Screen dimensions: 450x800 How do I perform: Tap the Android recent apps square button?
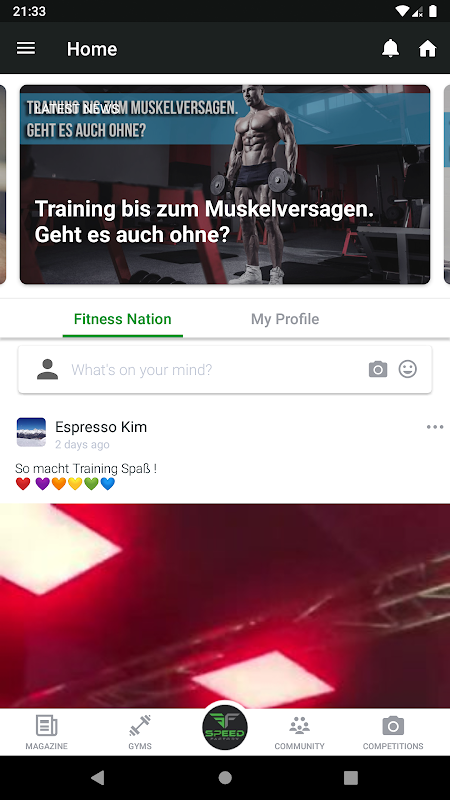(351, 778)
